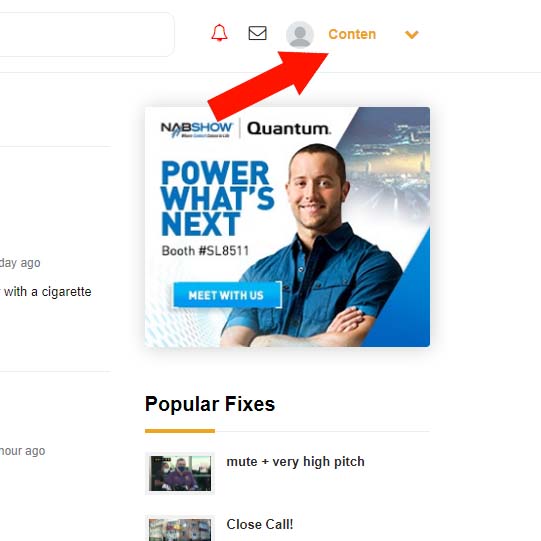Expand the orange chevron next to Conten

412,35
